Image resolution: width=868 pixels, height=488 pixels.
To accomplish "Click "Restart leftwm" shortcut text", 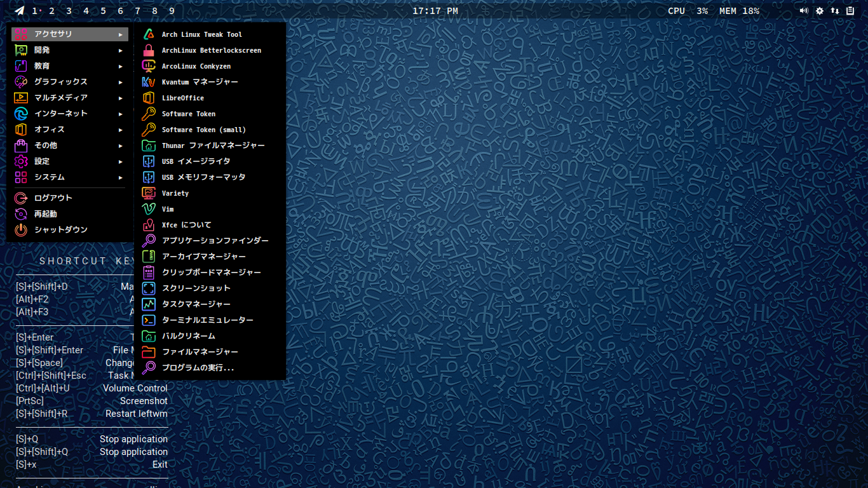I will (x=137, y=414).
